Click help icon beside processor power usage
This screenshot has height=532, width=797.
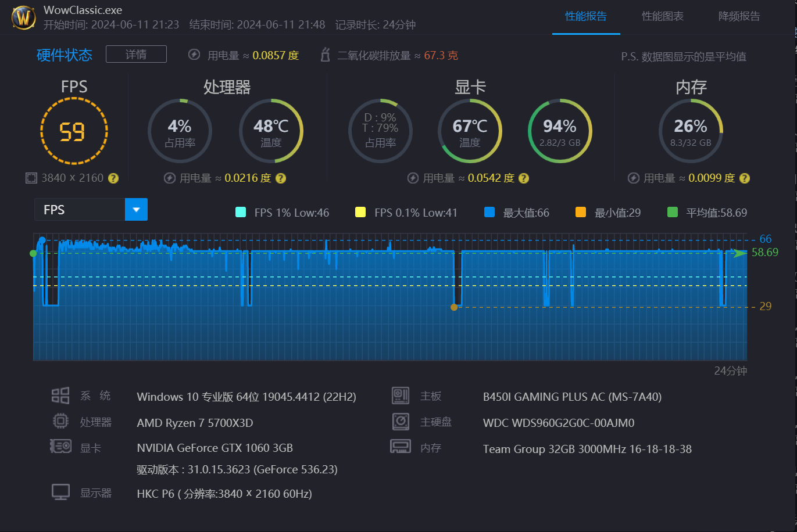click(x=281, y=178)
